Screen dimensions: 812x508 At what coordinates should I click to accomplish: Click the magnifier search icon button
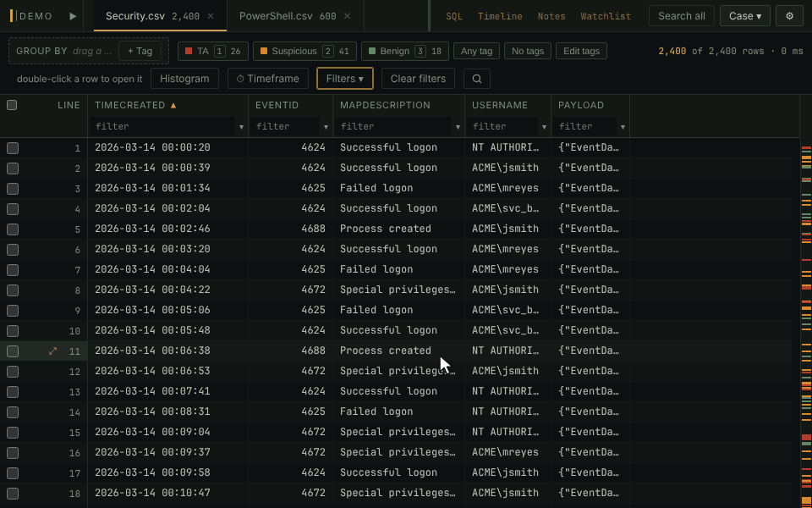(x=477, y=79)
